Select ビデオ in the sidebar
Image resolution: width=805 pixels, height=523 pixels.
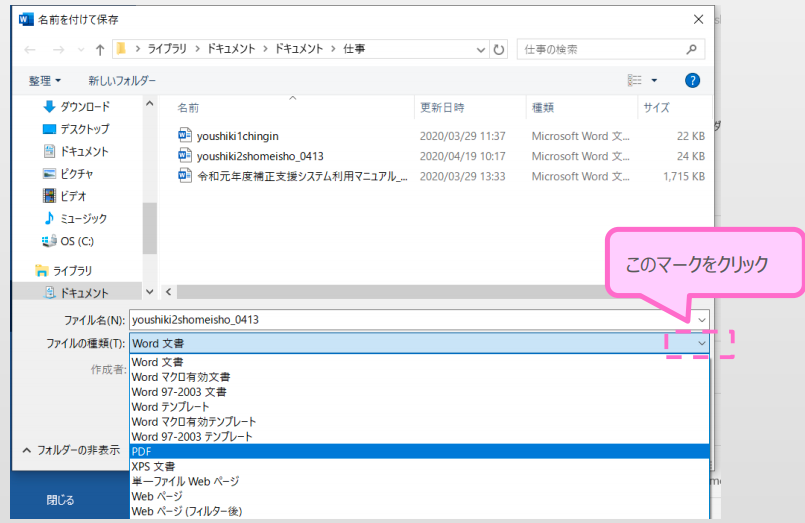65,196
